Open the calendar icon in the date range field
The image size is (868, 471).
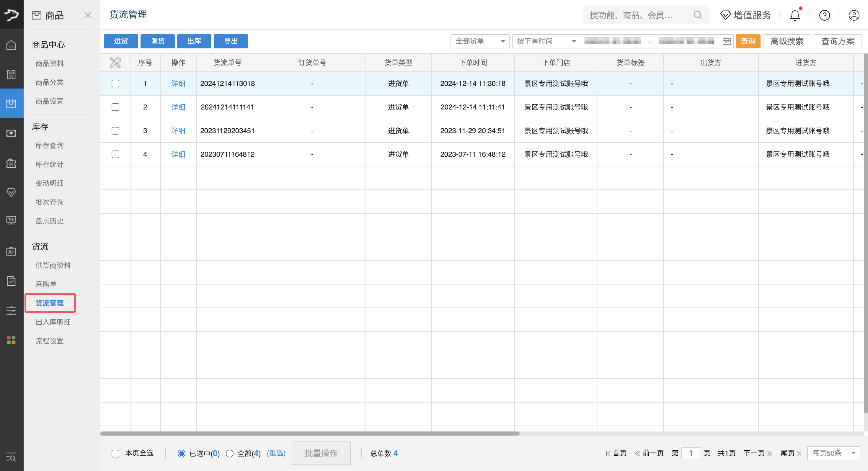pos(727,41)
